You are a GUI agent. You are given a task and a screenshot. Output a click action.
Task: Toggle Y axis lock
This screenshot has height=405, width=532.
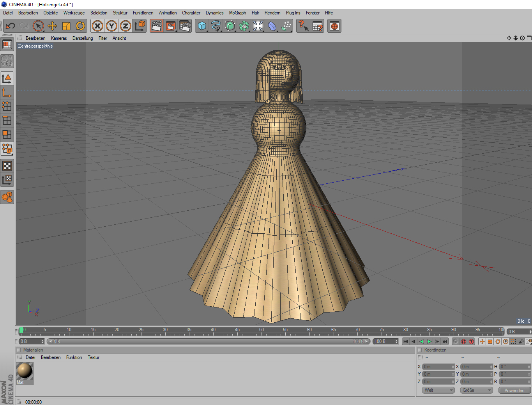tap(111, 26)
